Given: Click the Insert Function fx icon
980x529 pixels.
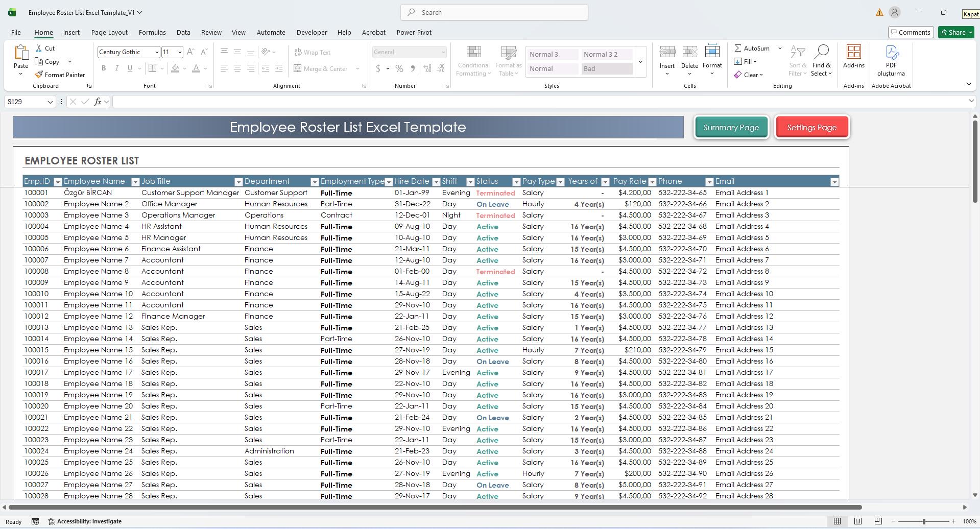Looking at the screenshot, I should click(x=98, y=102).
